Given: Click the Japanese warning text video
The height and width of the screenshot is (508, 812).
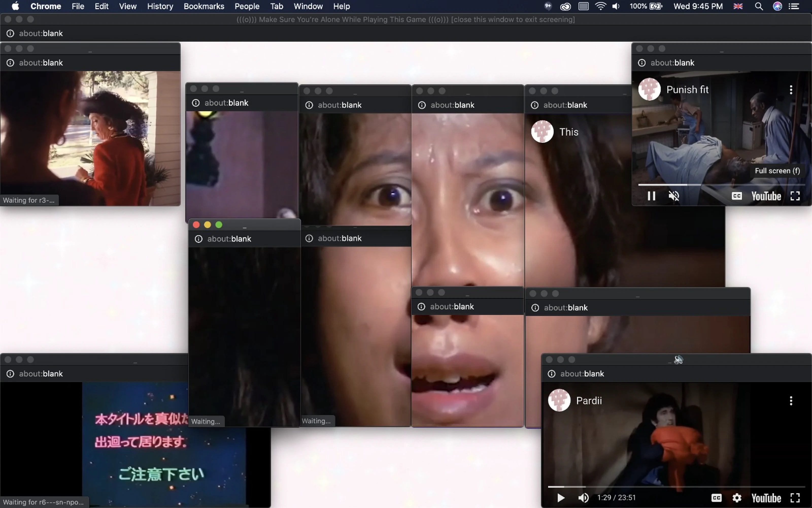Looking at the screenshot, I should click(135, 444).
